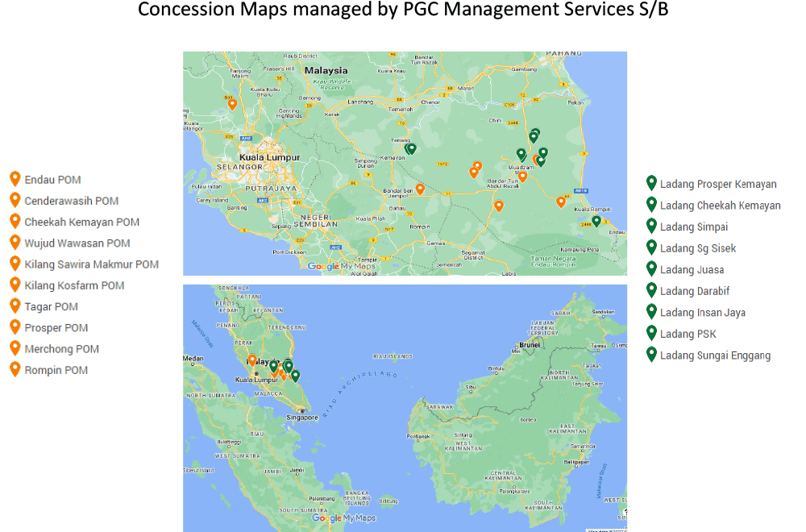This screenshot has width=806, height=532.
Task: Click the Endau POM legend label
Action: [52, 180]
